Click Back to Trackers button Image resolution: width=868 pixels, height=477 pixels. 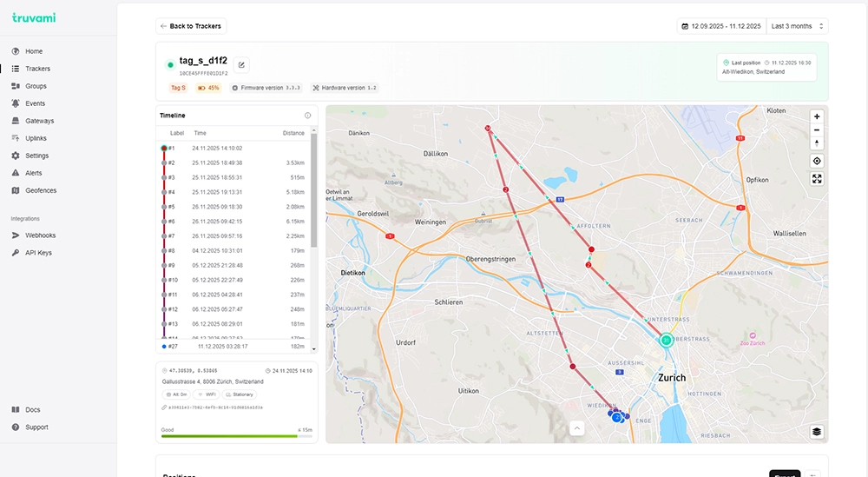(191, 26)
